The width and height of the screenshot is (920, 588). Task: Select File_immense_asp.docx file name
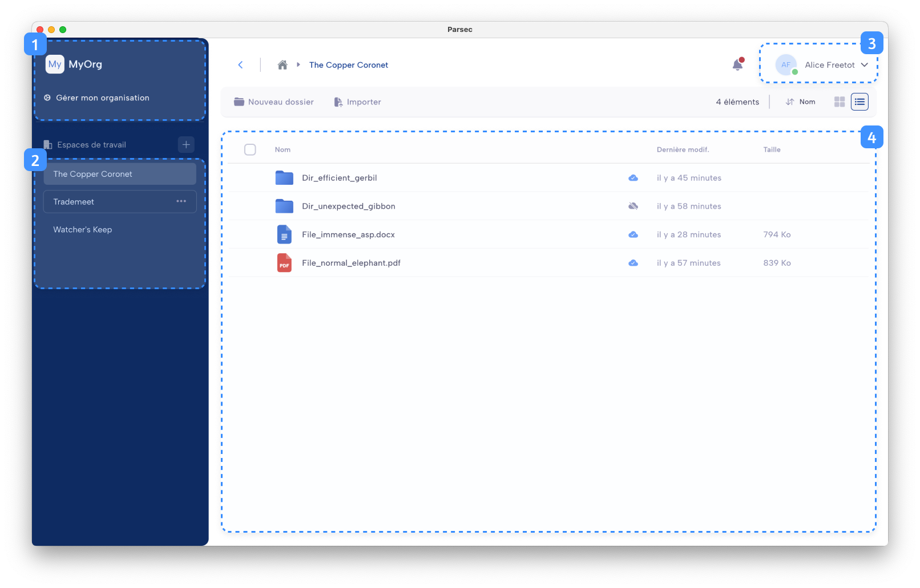(349, 234)
